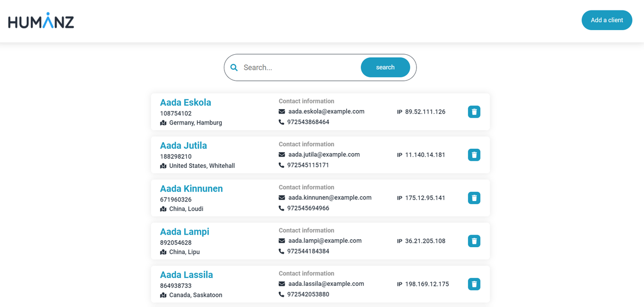Click trash icon for Aada Kinnunen
This screenshot has width=644, height=307.
474,198
